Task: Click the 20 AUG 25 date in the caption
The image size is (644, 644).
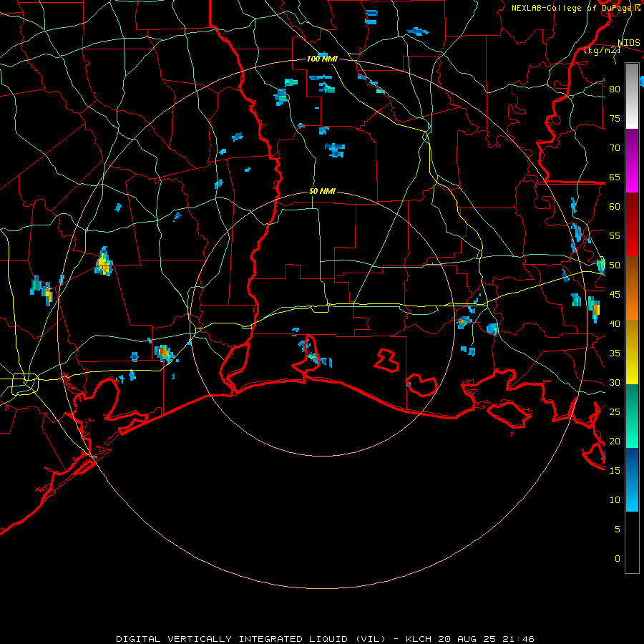Action: coord(467,639)
